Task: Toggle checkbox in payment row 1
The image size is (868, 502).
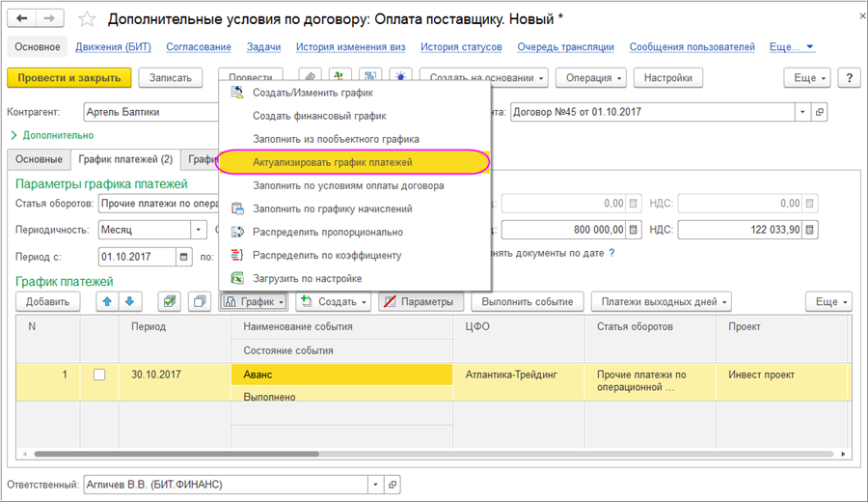Action: click(x=99, y=375)
